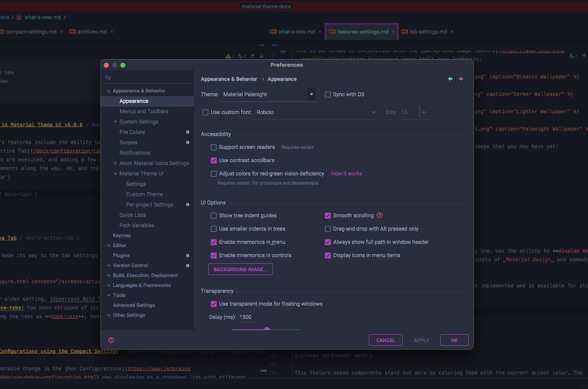Screen dimensions: 588x389
Task: Click the warnings triangle indicator above the editor
Action: click(228, 55)
